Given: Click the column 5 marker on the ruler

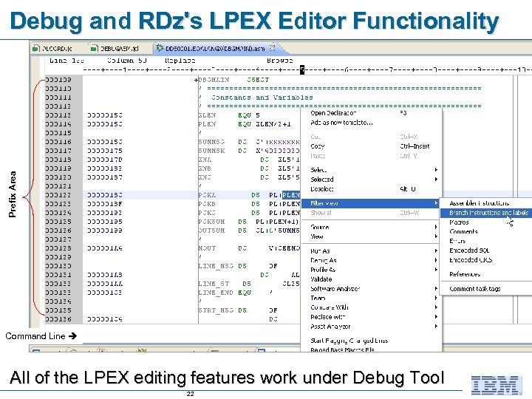Looking at the screenshot, I should coord(302,70).
